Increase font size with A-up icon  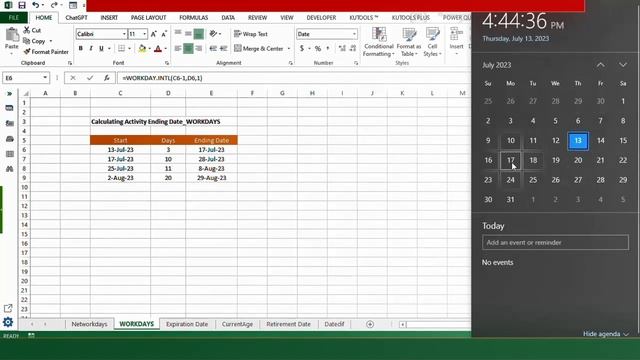click(x=153, y=34)
